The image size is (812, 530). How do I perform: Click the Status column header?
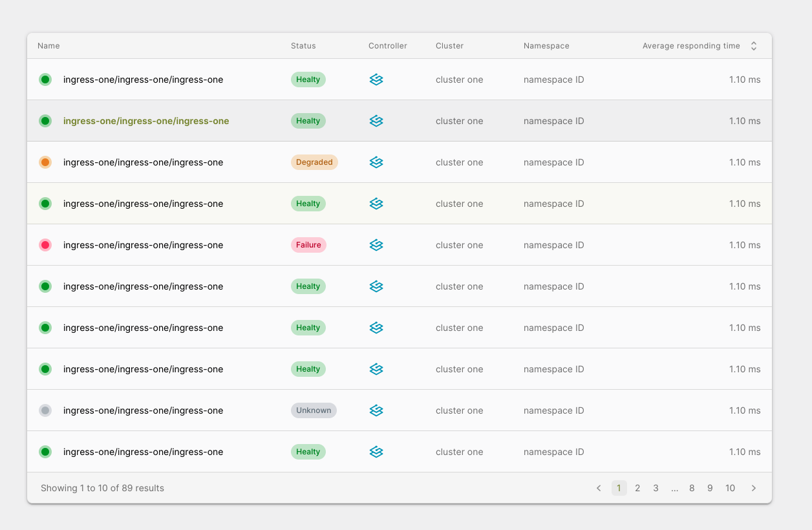[303, 46]
